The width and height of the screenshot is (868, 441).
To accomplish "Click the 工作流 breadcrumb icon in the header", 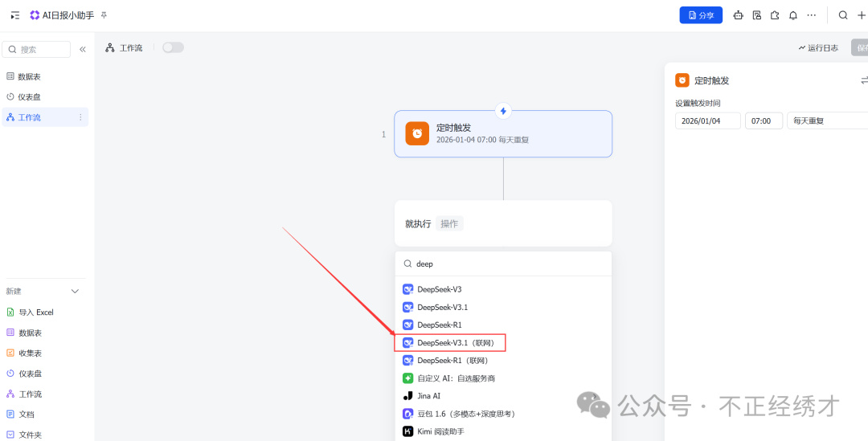I will 109,48.
